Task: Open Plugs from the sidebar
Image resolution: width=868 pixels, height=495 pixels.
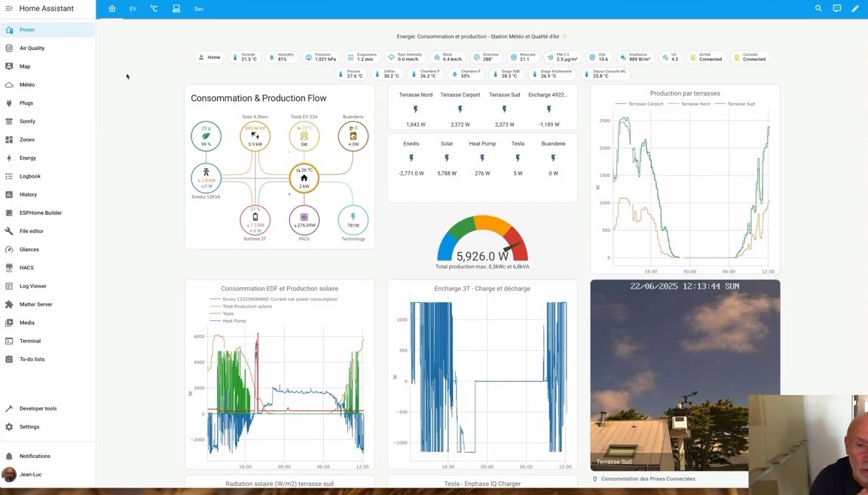Action: [47, 103]
